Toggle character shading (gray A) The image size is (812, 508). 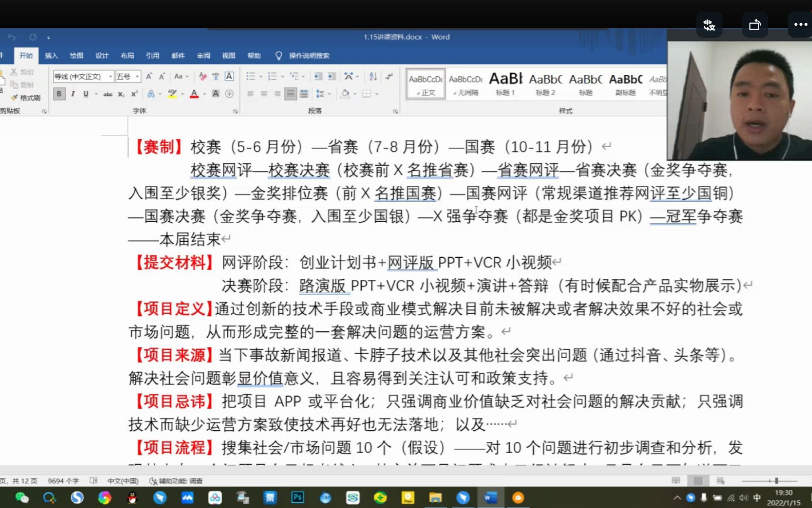(215, 94)
